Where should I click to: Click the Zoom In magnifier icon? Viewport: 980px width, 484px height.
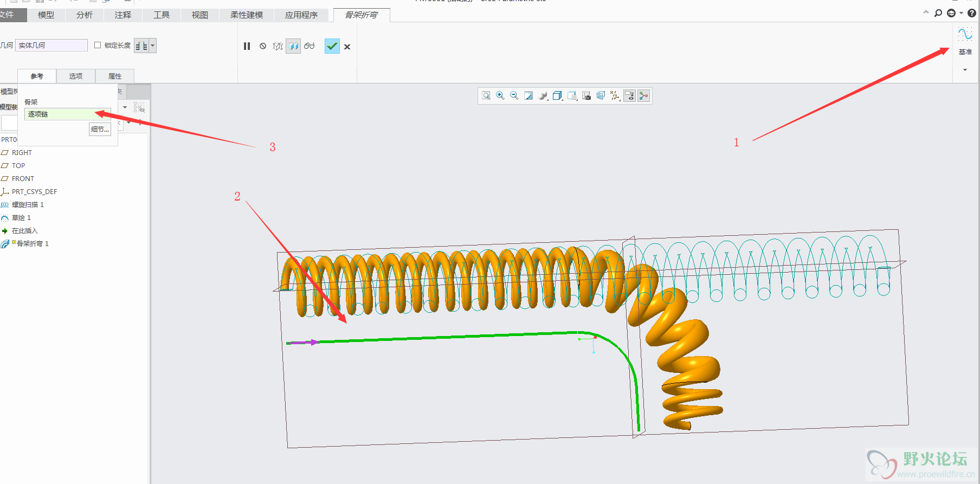click(500, 96)
